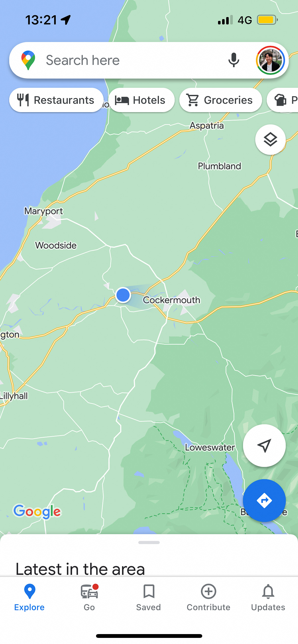Tap the recenter location arrow button
The width and height of the screenshot is (298, 644).
264,445
